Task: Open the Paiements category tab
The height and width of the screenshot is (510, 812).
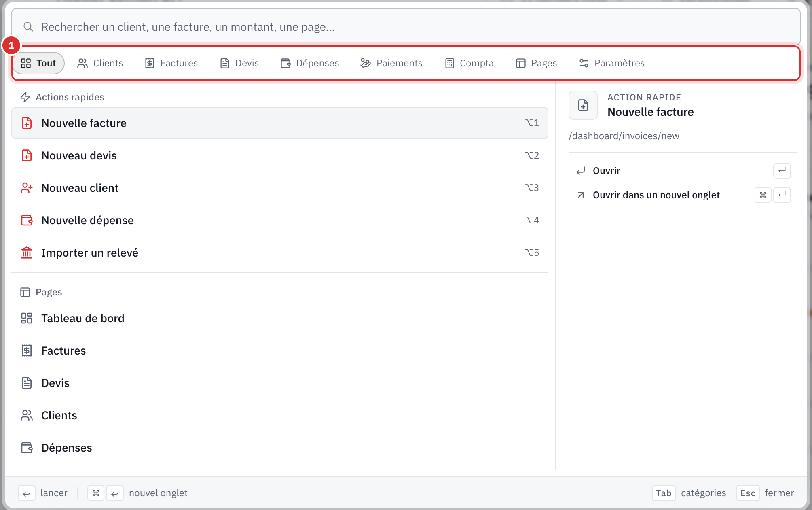Action: click(x=391, y=63)
